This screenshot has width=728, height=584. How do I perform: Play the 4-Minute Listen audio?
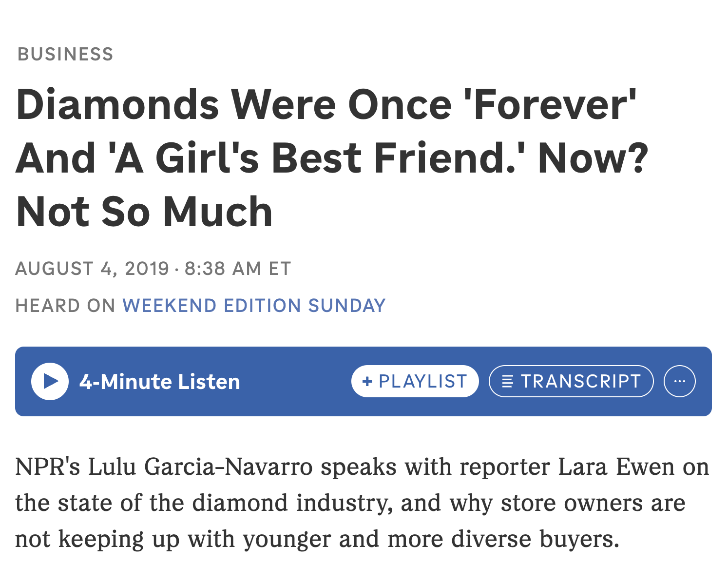[x=50, y=381]
